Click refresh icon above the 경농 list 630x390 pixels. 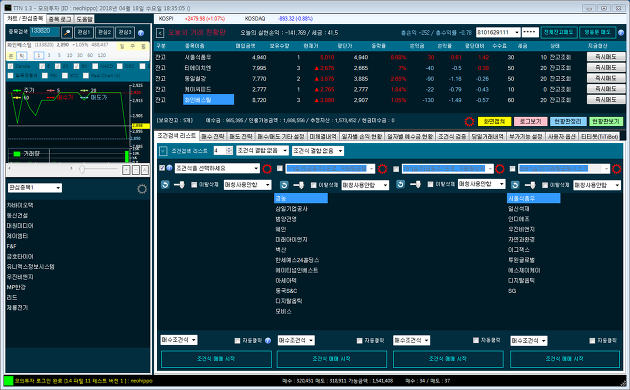[284, 185]
